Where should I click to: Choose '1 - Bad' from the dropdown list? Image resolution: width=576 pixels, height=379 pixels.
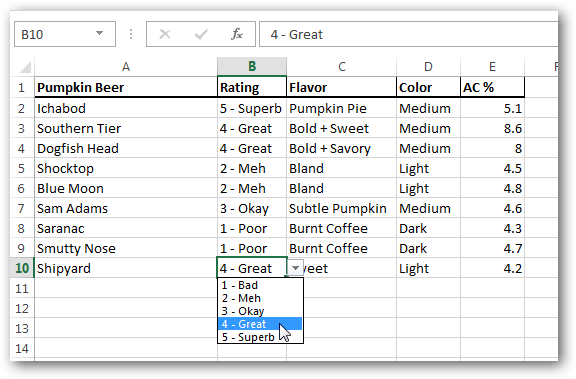[x=260, y=285]
